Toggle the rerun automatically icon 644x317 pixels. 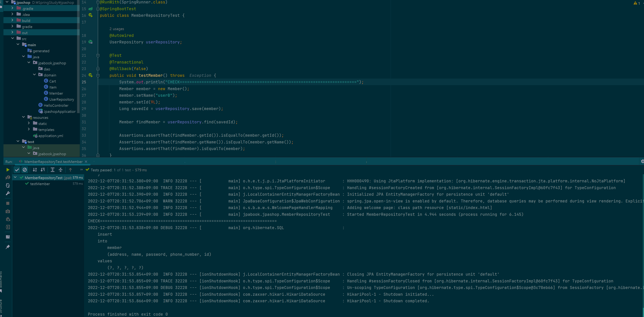(8, 185)
